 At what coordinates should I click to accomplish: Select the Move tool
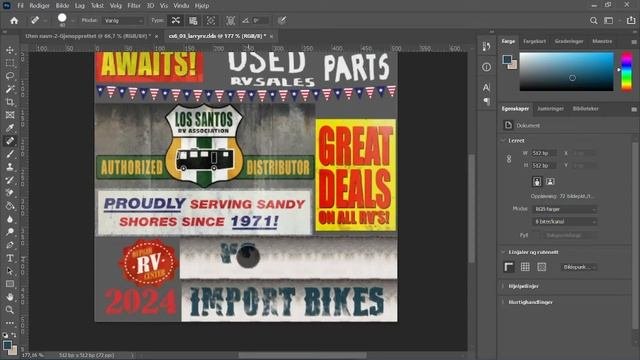point(10,50)
